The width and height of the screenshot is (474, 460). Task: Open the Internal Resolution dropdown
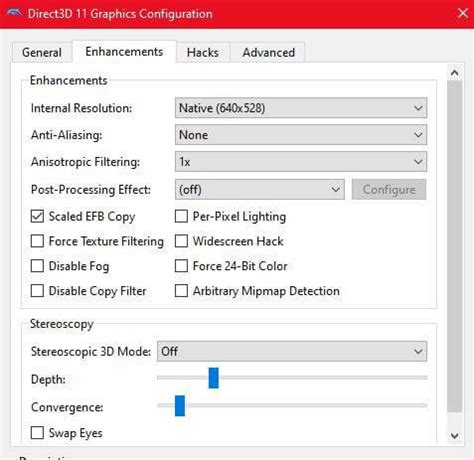301,108
